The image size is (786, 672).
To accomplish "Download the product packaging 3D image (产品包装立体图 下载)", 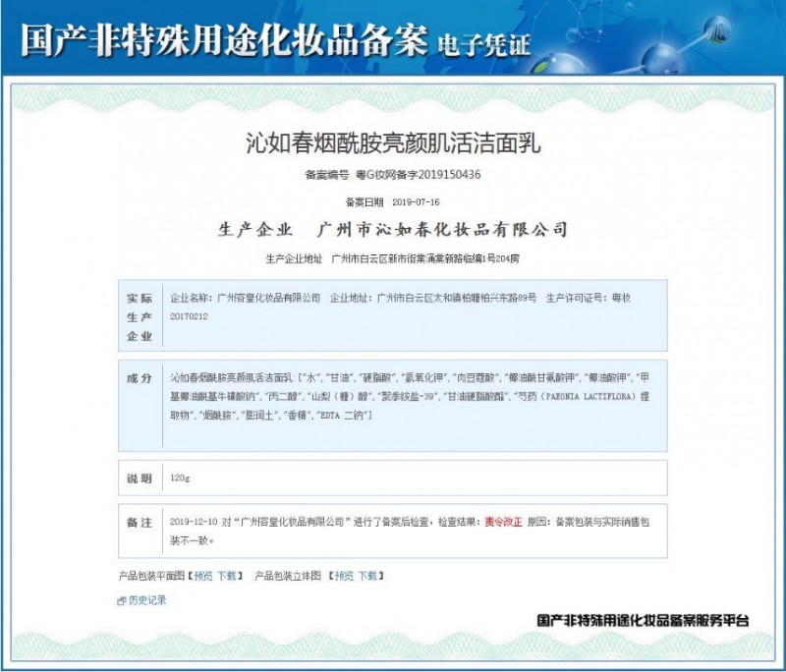I will point(366,576).
